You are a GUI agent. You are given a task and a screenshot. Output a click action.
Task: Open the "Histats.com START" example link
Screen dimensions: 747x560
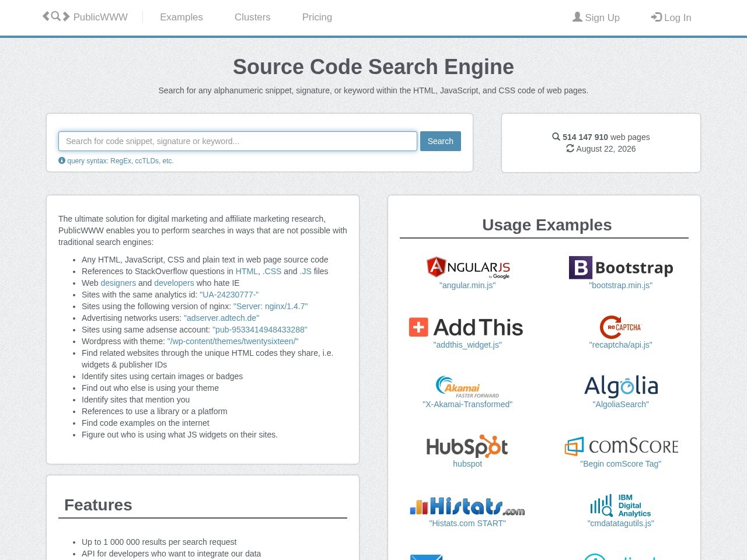(x=467, y=523)
